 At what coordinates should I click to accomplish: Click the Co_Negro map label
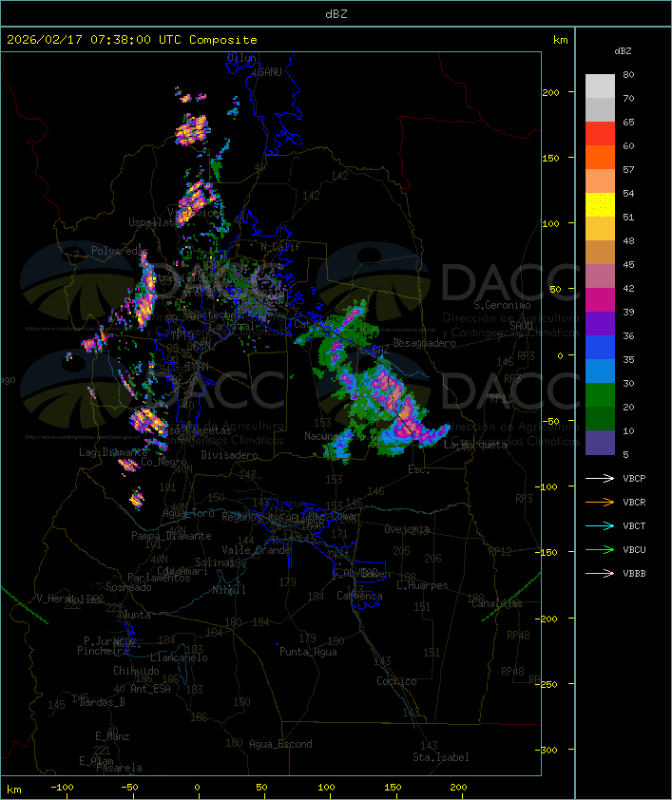click(x=163, y=462)
